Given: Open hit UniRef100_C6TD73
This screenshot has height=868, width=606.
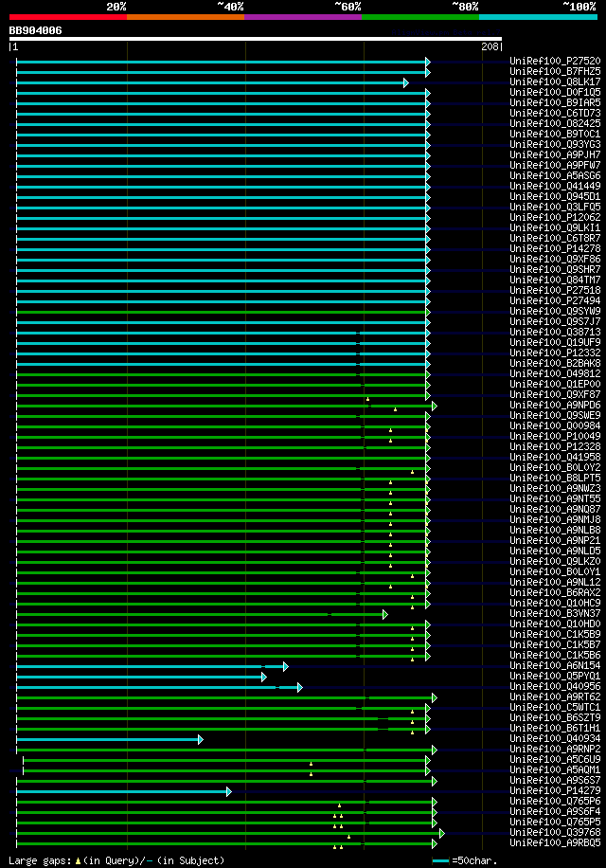Looking at the screenshot, I should click(x=555, y=113).
